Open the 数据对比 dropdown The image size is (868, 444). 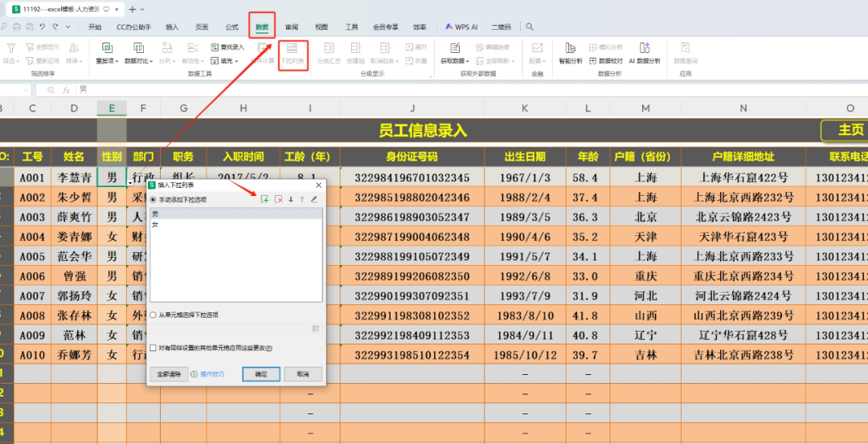[138, 61]
